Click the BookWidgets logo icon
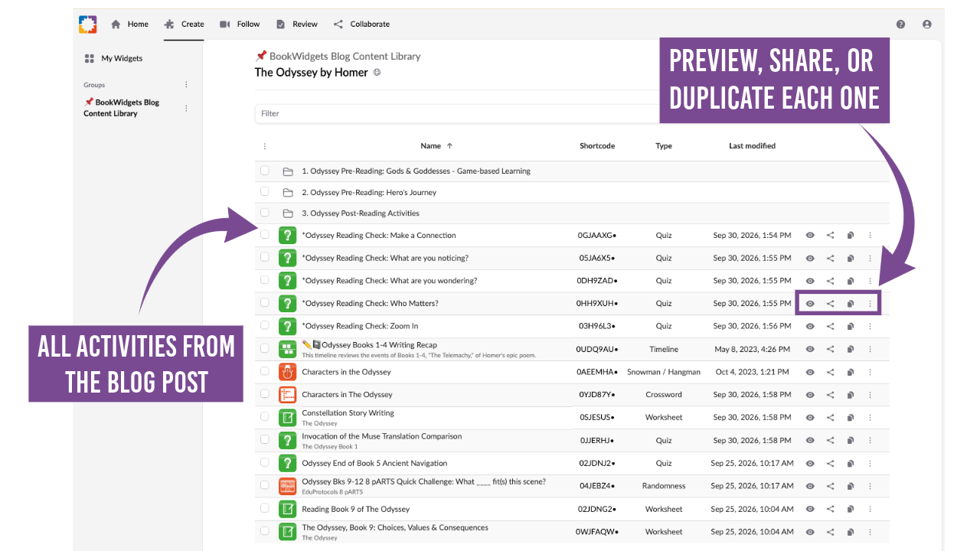Image resolution: width=980 pixels, height=551 pixels. (x=88, y=24)
